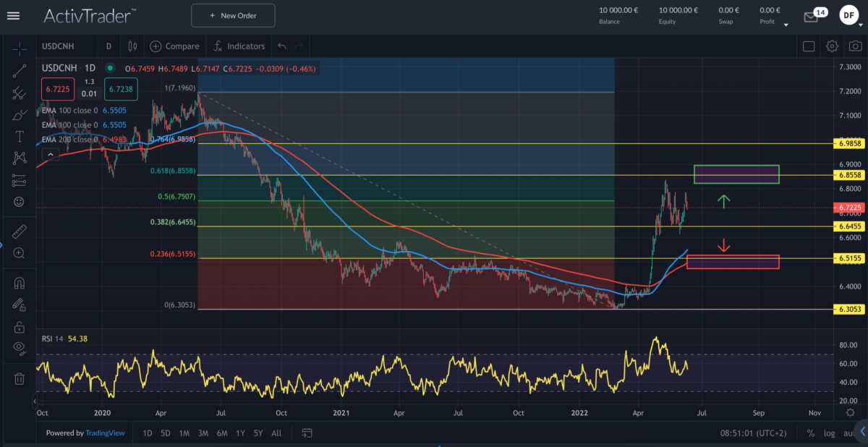
Task: Open the DF user account avatar
Action: pos(849,15)
